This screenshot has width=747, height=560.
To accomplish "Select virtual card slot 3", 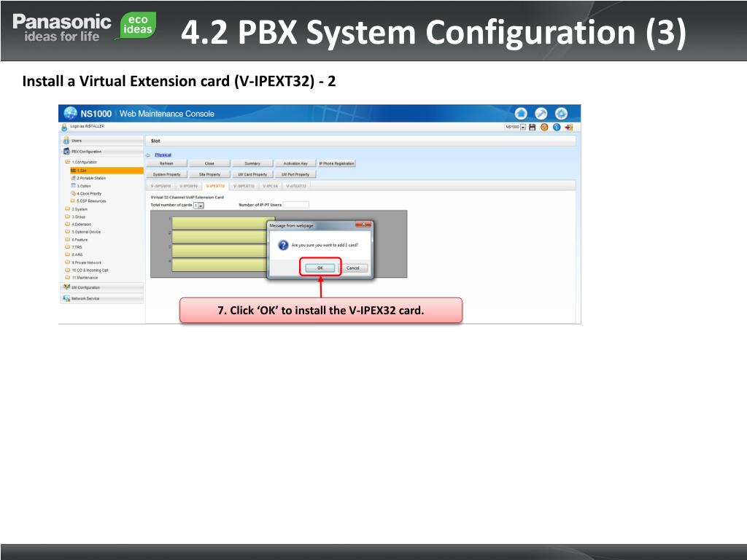I will click(220, 251).
